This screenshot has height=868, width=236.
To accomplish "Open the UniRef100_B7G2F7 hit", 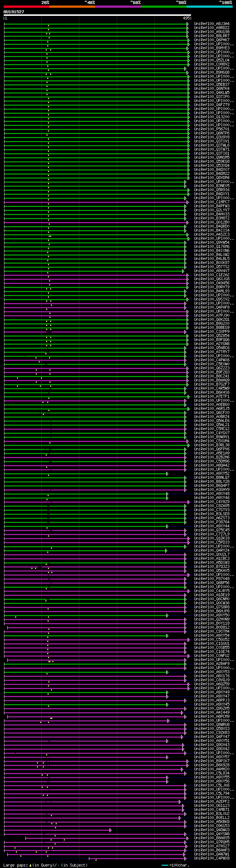I will click(x=212, y=384).
